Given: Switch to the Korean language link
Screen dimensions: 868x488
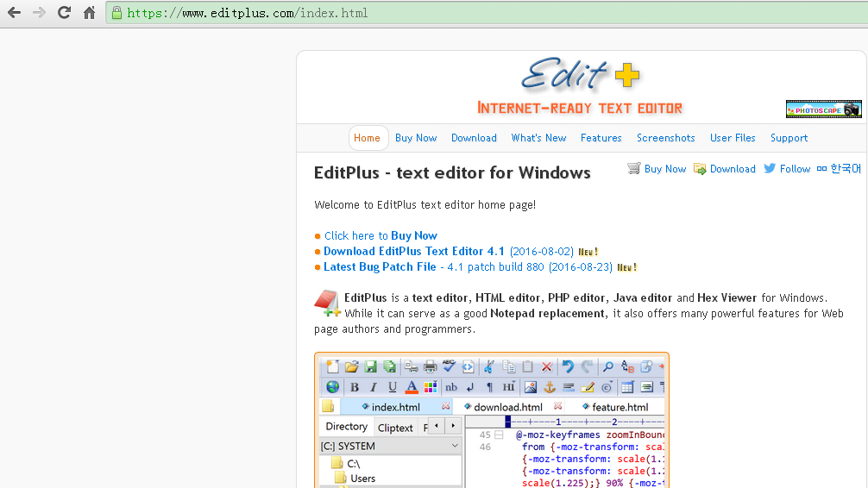Looking at the screenshot, I should point(840,169).
